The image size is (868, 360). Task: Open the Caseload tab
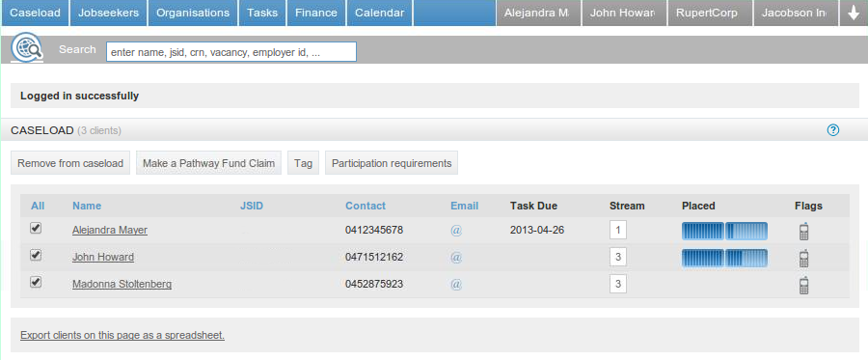point(35,13)
